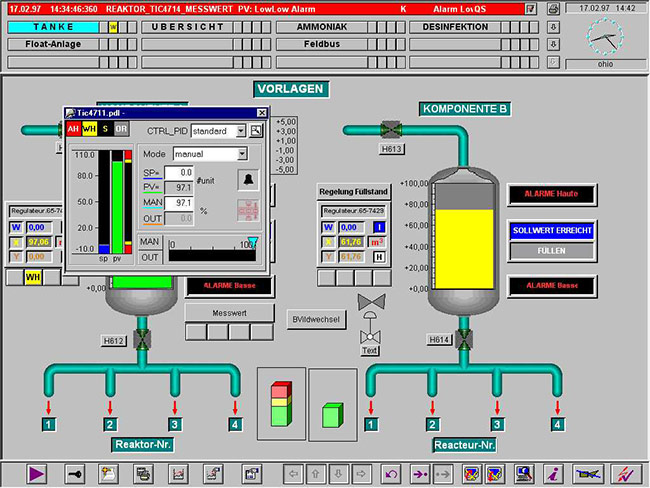The image size is (650, 488).
Task: Click the magnifier icon beside the standard dropdown
Action: 256,131
